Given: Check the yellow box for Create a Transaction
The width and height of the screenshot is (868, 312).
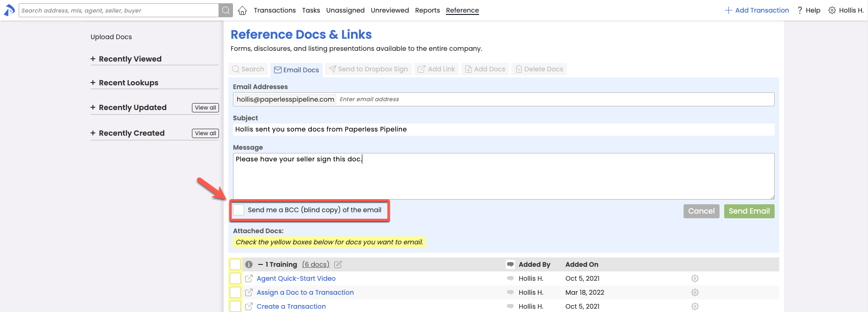Looking at the screenshot, I should 235,306.
